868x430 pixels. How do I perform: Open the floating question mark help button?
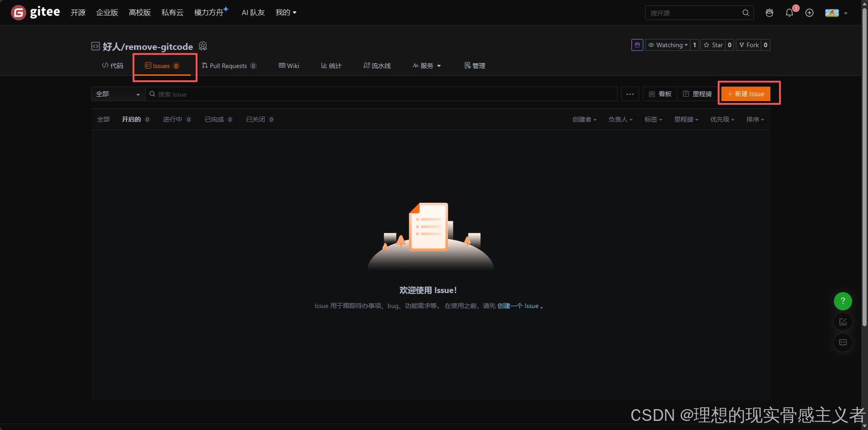click(843, 301)
